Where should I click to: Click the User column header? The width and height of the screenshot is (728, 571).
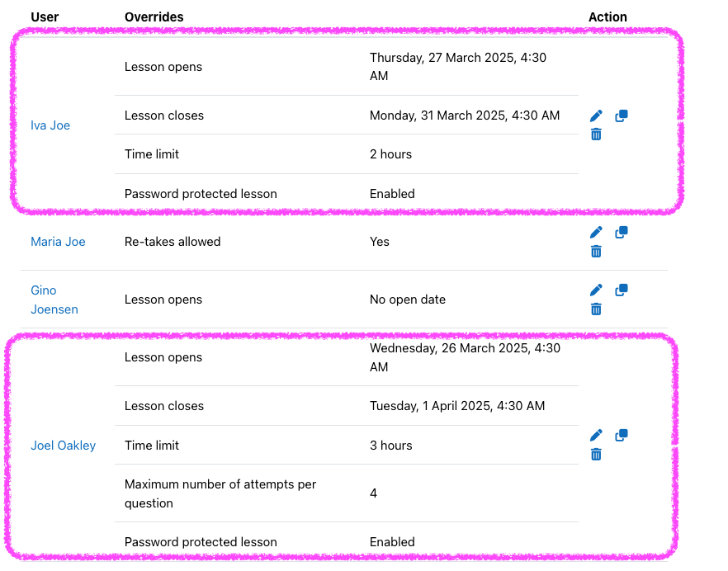[45, 17]
